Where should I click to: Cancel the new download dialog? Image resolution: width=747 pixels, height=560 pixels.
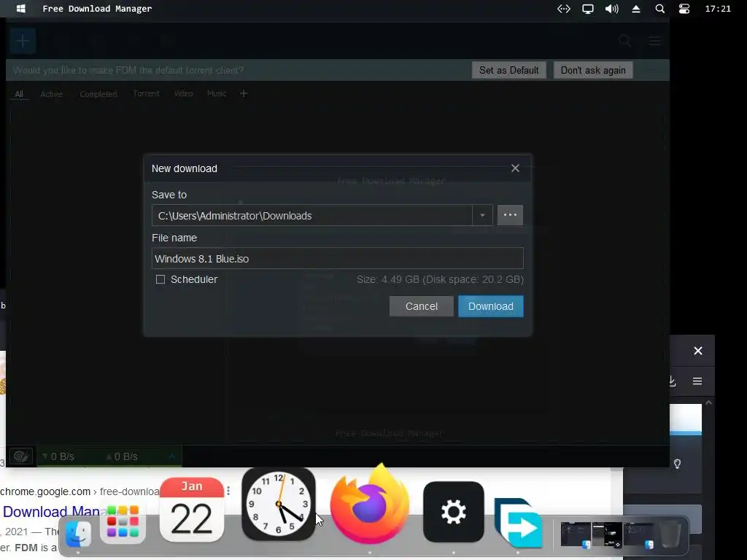421,306
